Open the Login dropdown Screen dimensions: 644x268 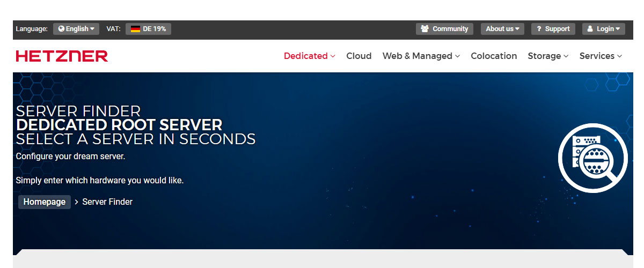(x=604, y=29)
